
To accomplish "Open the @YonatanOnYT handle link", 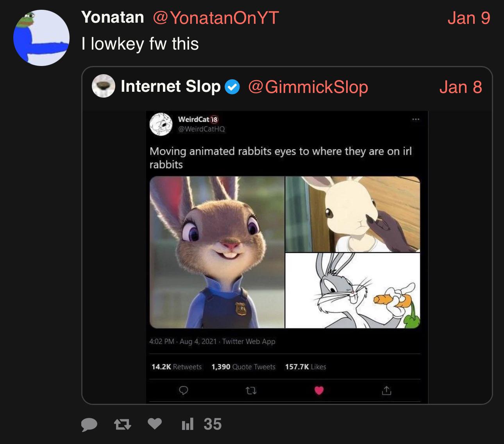I will [x=216, y=18].
